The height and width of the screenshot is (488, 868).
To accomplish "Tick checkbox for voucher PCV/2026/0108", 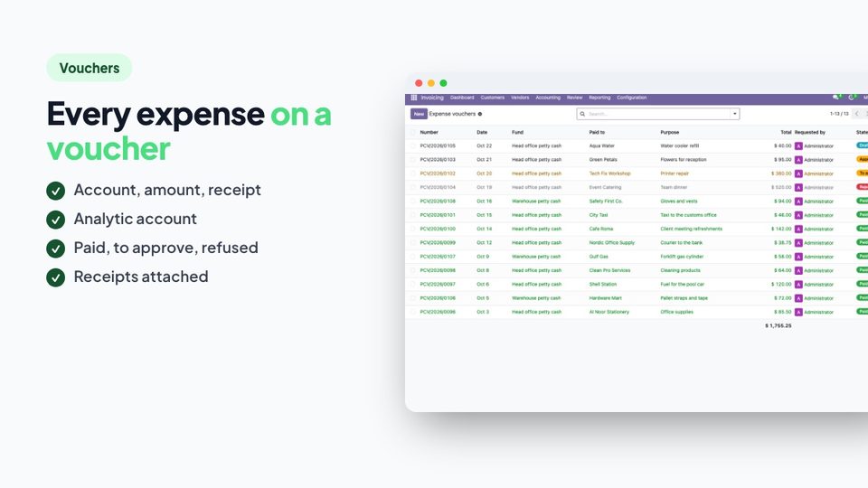I will 412,202.
